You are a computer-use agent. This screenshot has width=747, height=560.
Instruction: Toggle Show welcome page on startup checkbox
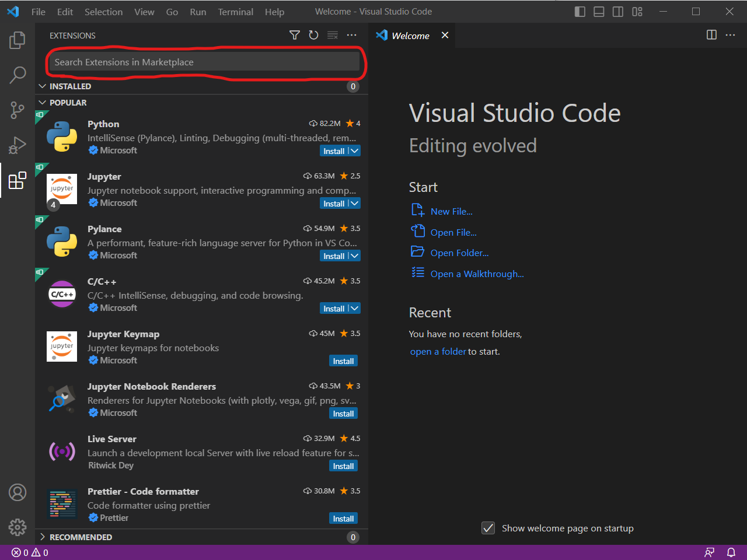click(x=488, y=528)
